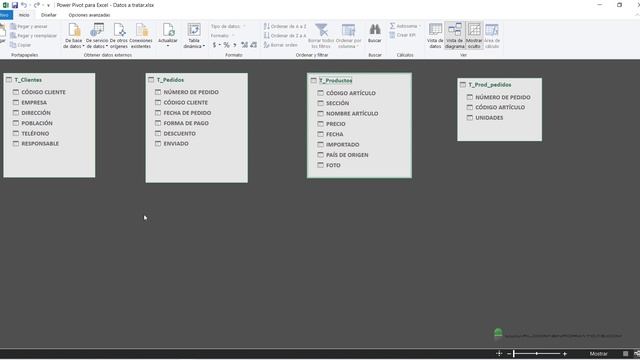Switch to the Inicio ribbon tab
The image size is (640, 360).
[24, 15]
